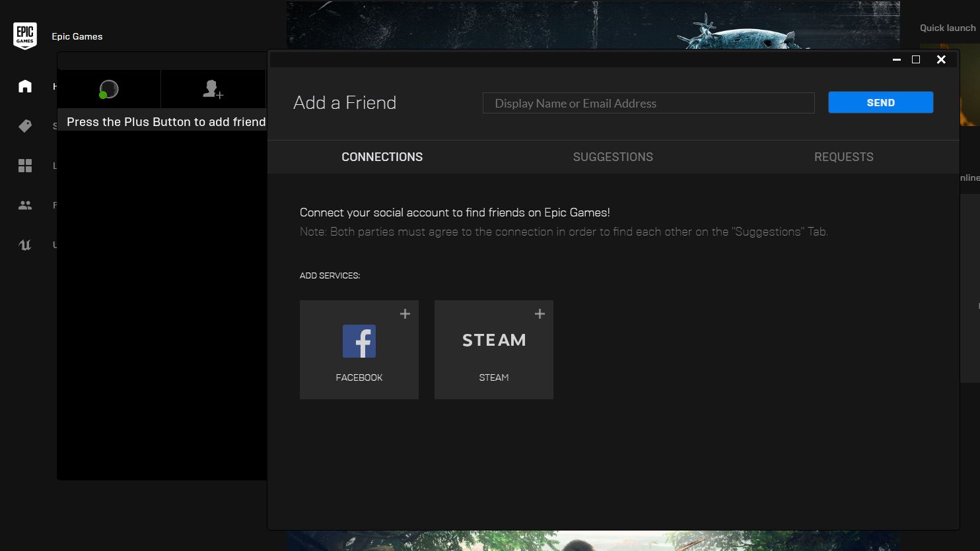Viewport: 980px width, 551px height.
Task: Open the Friends people icon in sidebar
Action: coord(25,205)
